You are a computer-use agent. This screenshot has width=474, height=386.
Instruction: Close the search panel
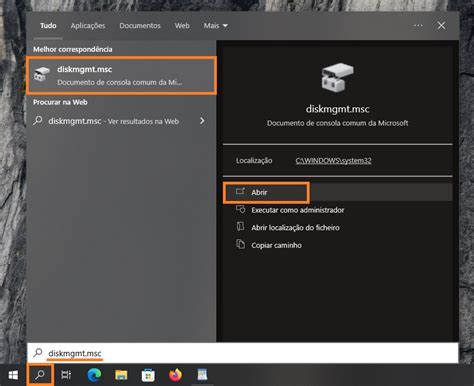point(441,26)
